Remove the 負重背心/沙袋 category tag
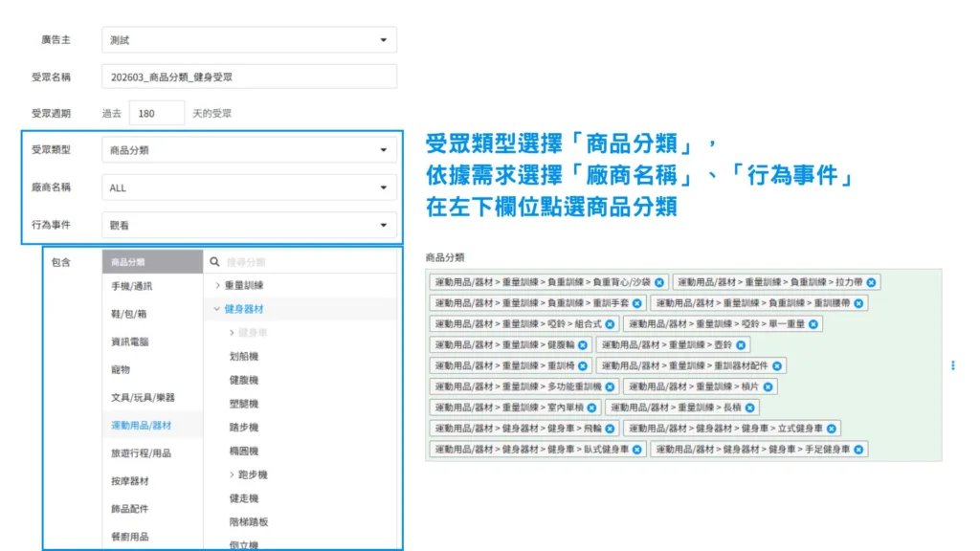The width and height of the screenshot is (980, 551). pyautogui.click(x=660, y=282)
